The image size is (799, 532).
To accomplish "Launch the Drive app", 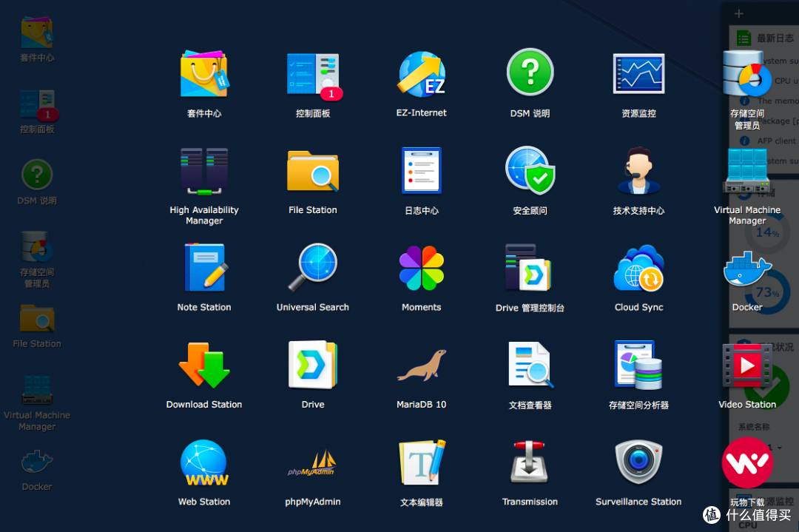I will [313, 366].
